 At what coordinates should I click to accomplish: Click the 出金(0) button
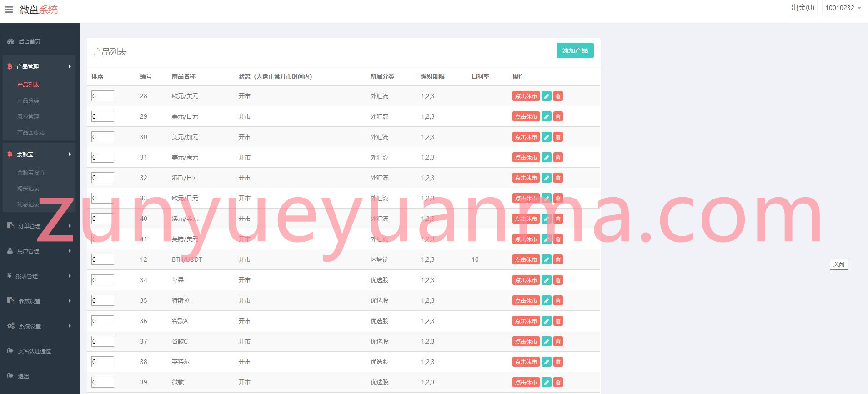[x=803, y=8]
